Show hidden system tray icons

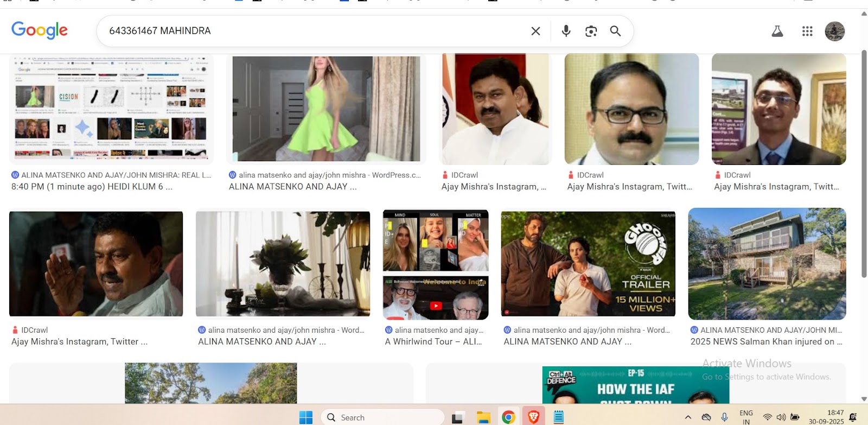point(688,417)
